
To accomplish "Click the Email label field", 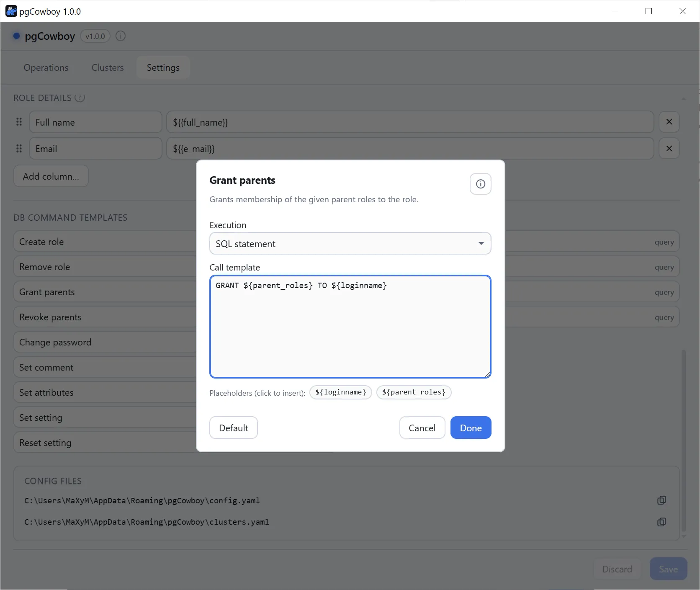I will coord(95,148).
